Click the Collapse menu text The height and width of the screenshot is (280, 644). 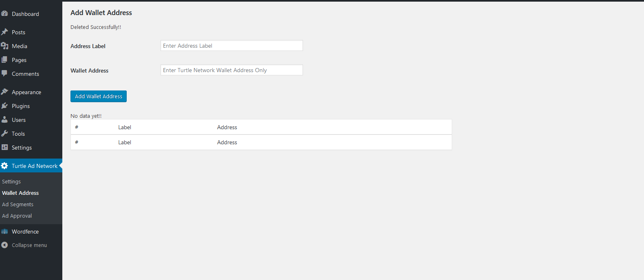point(29,245)
